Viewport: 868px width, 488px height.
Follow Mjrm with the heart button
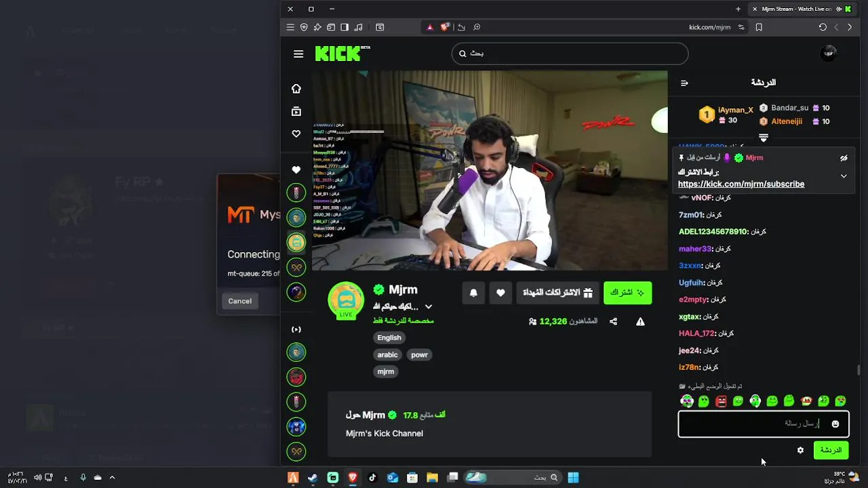click(500, 293)
